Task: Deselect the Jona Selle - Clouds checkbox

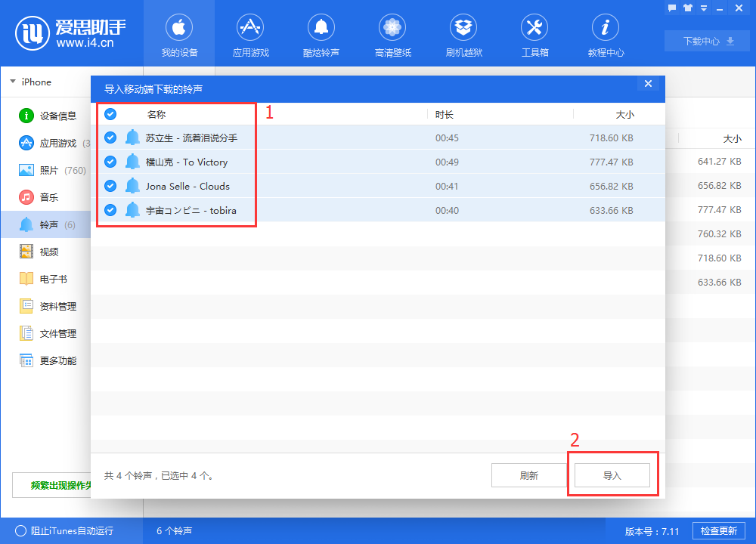Action: coord(110,186)
